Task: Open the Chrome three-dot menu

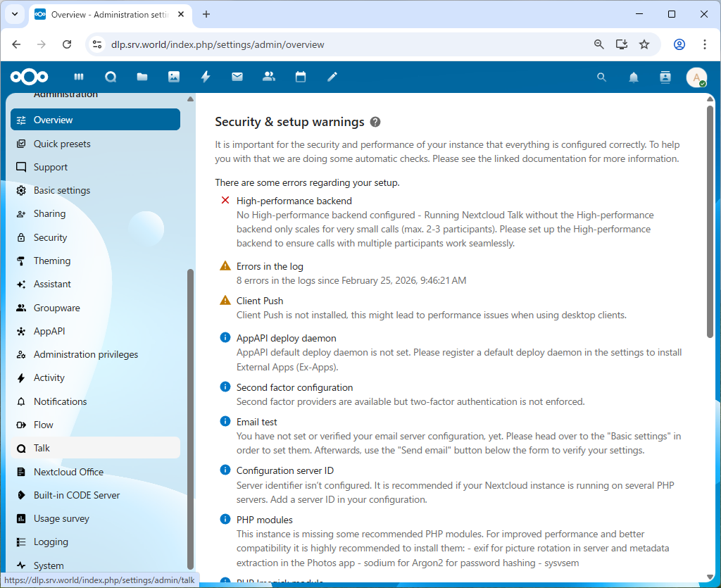Action: [x=704, y=44]
